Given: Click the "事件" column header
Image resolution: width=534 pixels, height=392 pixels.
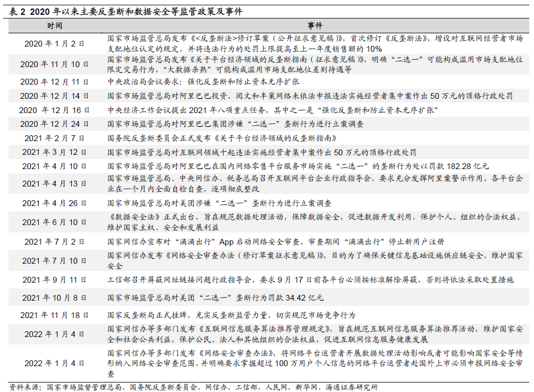Looking at the screenshot, I should (315, 25).
